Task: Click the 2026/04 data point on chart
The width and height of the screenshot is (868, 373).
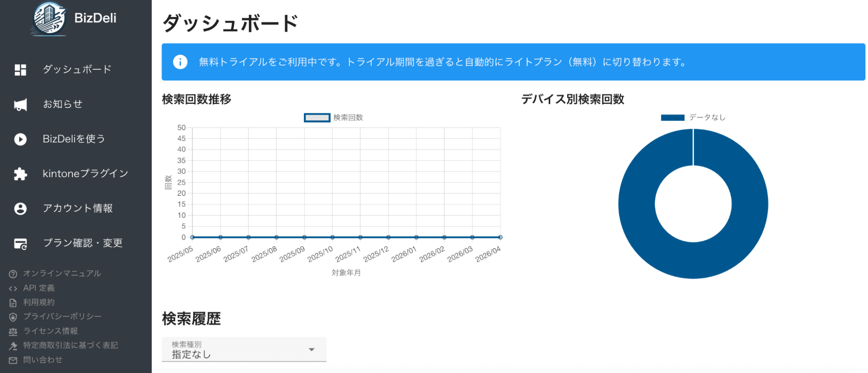Action: click(500, 237)
